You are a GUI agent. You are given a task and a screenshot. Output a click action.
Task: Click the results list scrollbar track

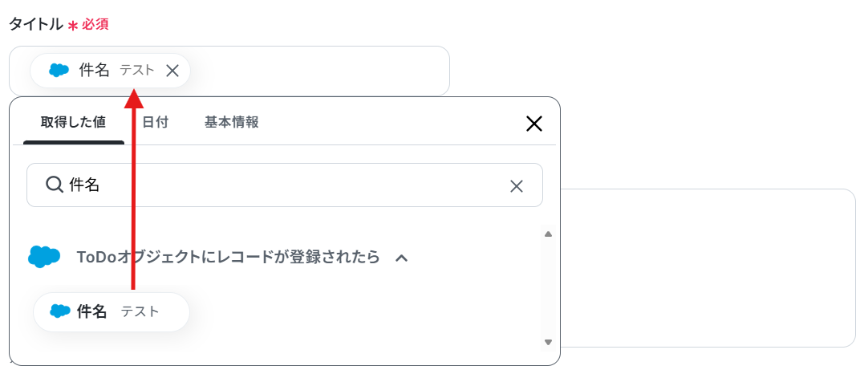(x=548, y=288)
